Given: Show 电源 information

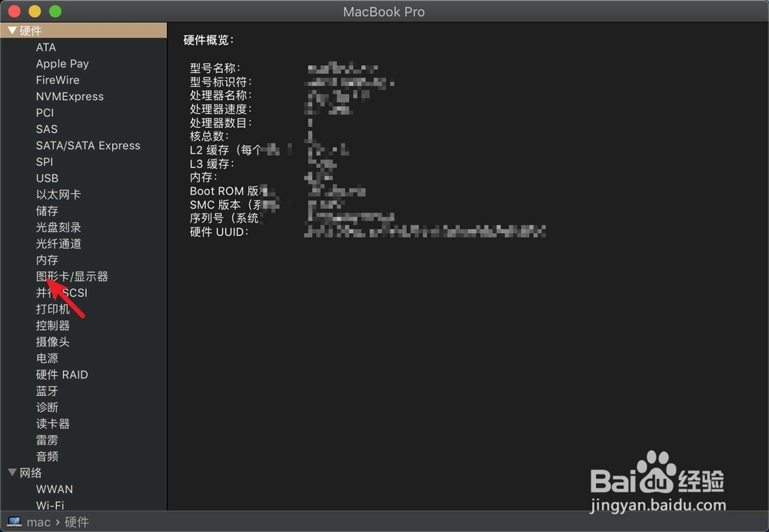Looking at the screenshot, I should click(47, 358).
